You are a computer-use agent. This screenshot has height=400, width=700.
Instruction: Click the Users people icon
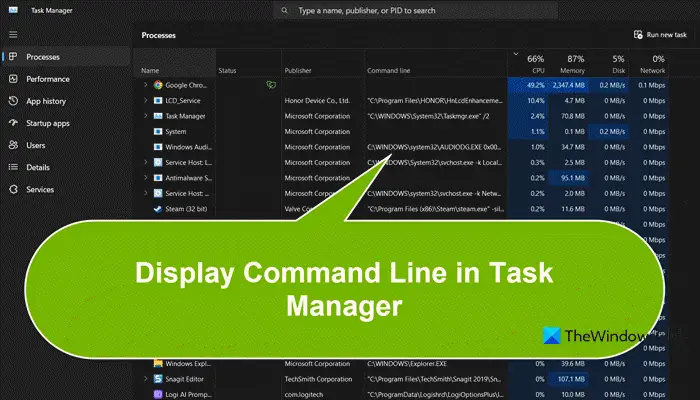tap(13, 145)
